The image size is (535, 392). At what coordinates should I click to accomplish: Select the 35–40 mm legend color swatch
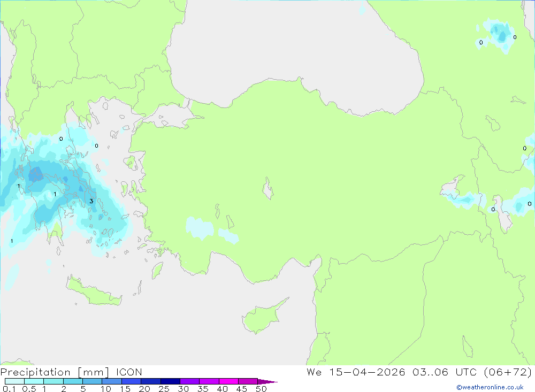(209, 381)
